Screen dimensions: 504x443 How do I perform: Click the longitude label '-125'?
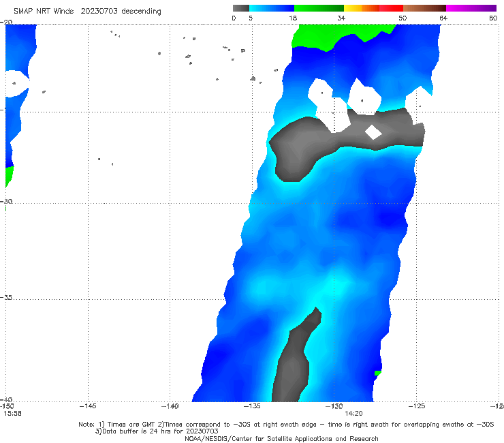417,406
